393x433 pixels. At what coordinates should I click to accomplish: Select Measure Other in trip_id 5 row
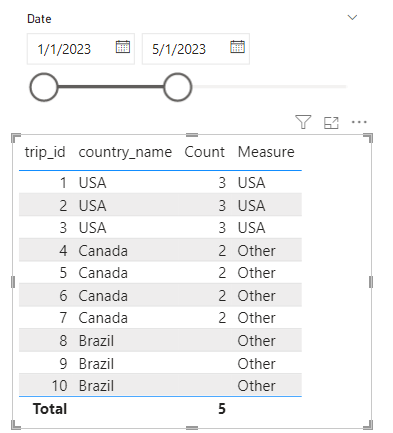[256, 273]
